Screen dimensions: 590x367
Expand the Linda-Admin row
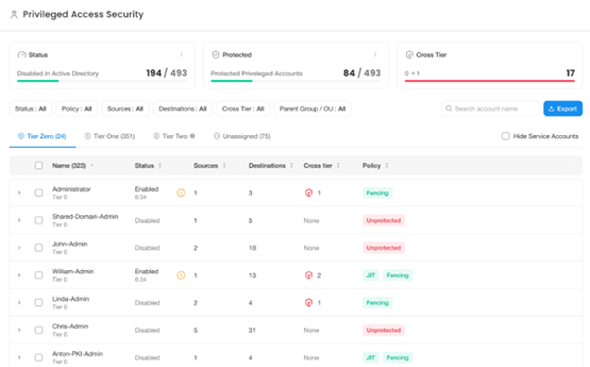click(19, 303)
